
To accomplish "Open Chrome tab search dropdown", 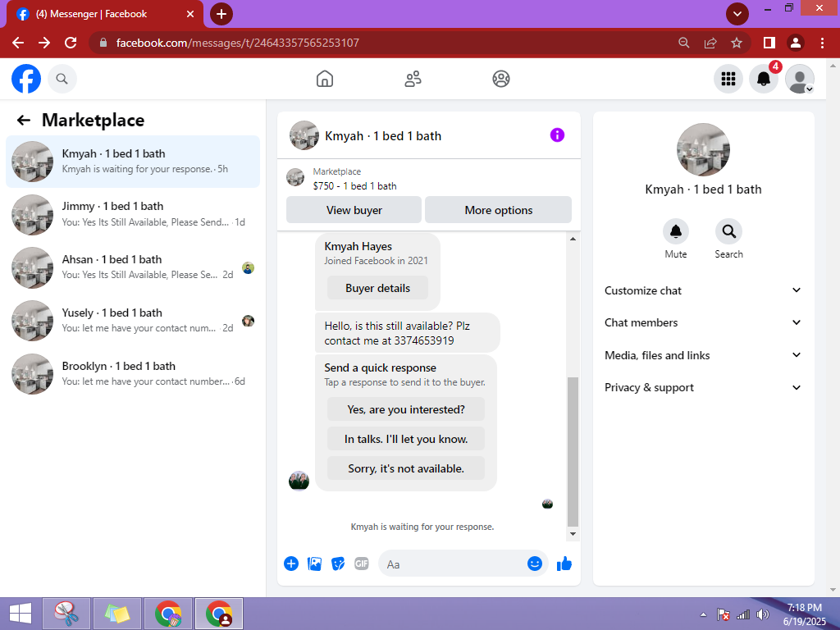I will [x=737, y=14].
